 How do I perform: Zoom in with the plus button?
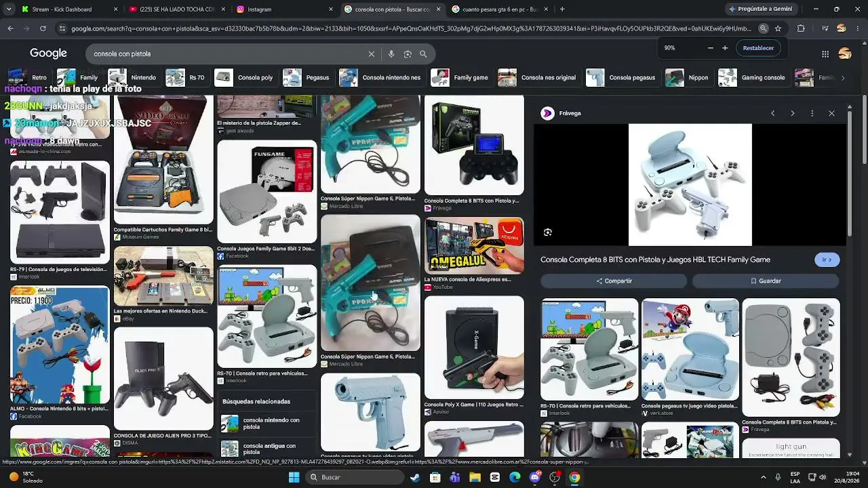click(x=725, y=48)
